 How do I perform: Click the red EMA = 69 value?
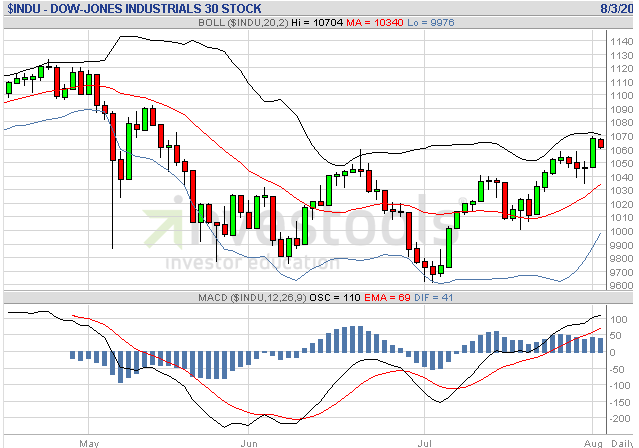point(387,298)
